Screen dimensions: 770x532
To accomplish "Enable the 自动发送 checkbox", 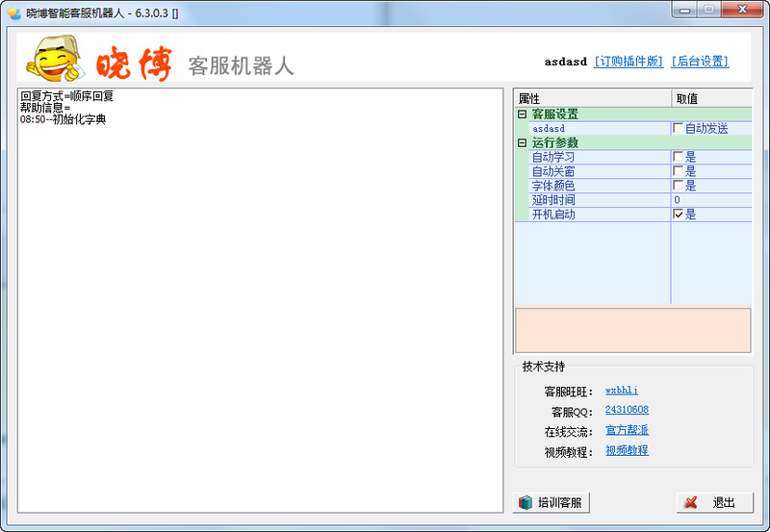I will tap(679, 128).
